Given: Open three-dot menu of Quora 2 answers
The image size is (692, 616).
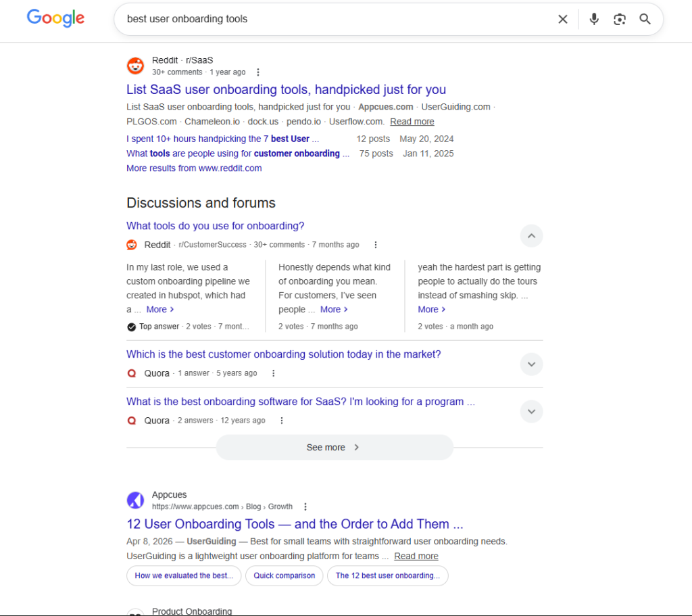Looking at the screenshot, I should click(x=282, y=421).
